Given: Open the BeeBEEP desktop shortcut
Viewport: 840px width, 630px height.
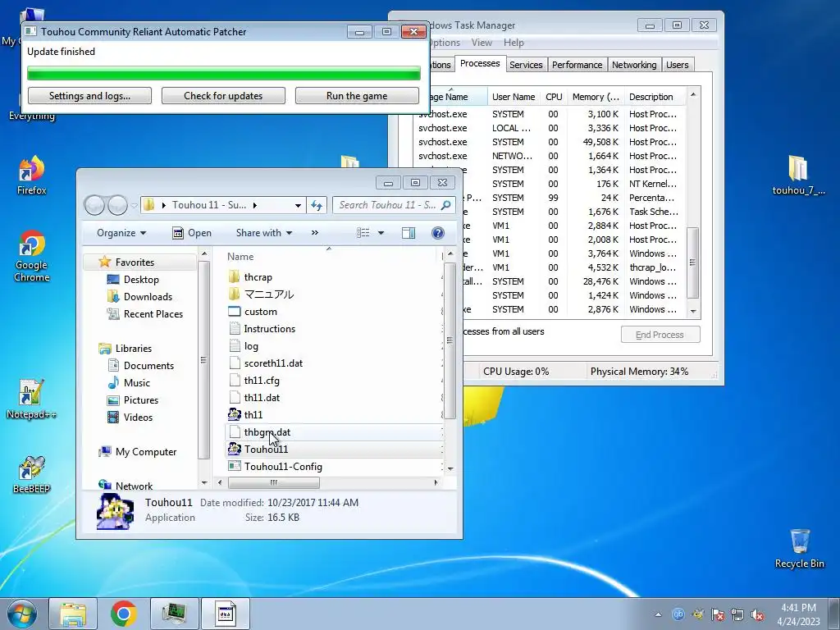Looking at the screenshot, I should 31,475.
